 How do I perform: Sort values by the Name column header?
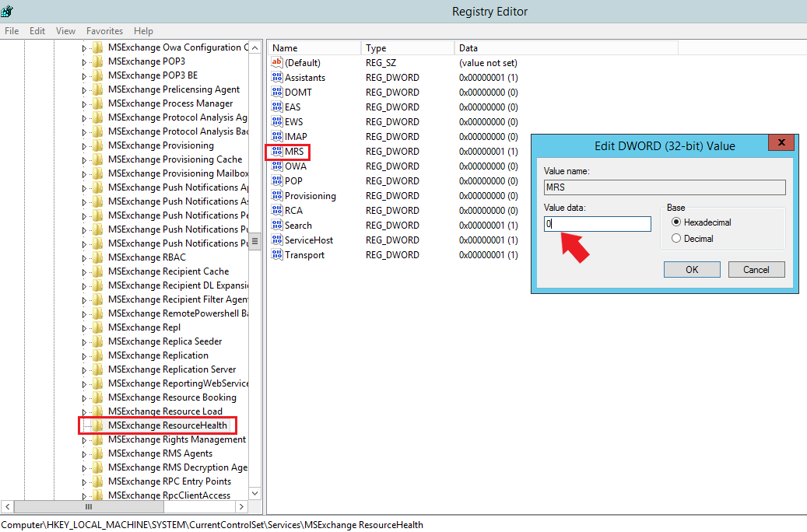[314, 48]
